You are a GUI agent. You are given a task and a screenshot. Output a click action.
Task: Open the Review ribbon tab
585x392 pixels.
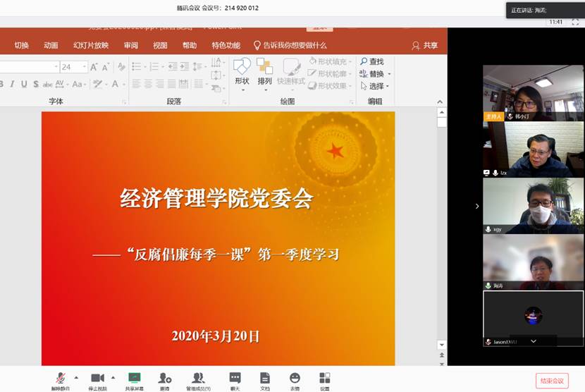(131, 46)
